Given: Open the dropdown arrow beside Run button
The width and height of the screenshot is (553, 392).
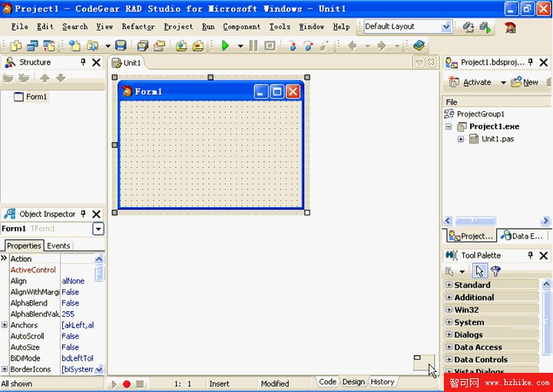Looking at the screenshot, I should [x=240, y=46].
